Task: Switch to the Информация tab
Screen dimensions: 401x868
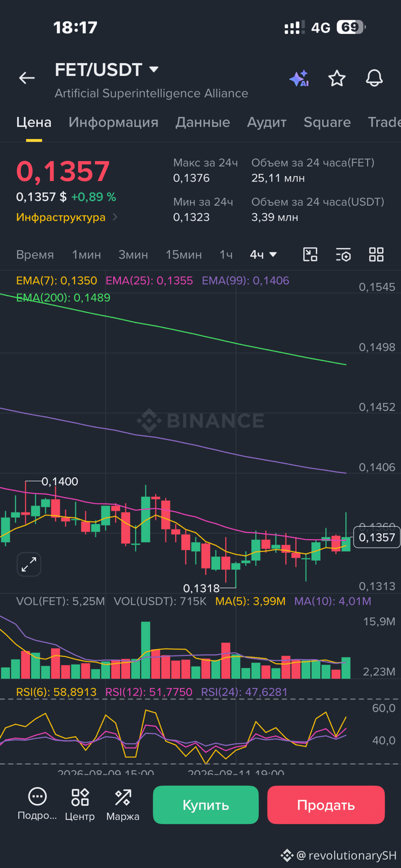Action: [113, 122]
